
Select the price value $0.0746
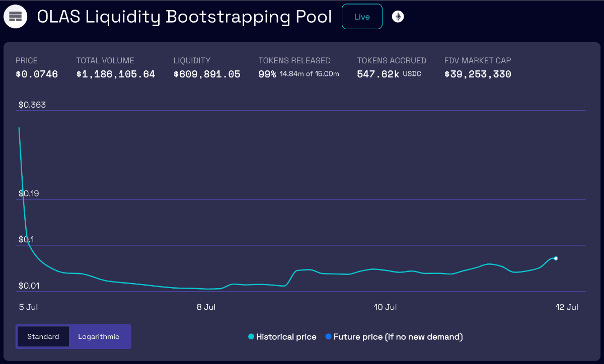coord(37,74)
